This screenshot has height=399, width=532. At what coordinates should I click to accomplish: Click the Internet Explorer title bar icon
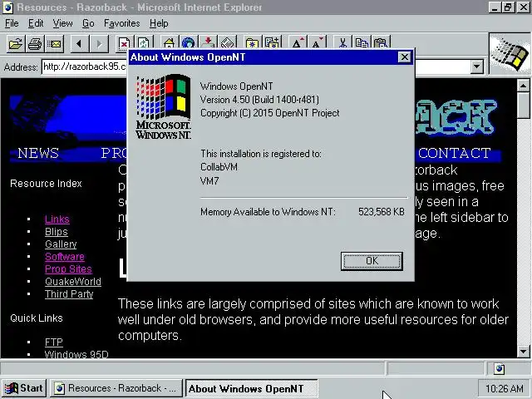point(7,7)
